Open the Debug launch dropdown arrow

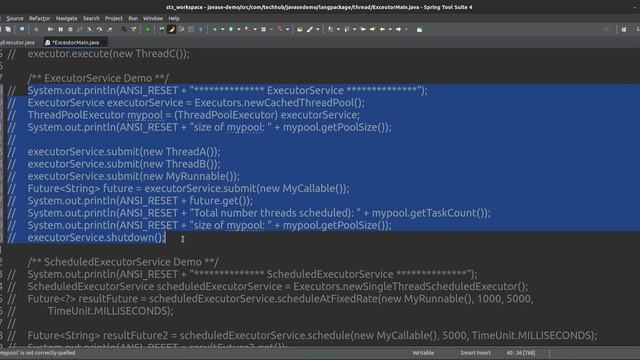[x=222, y=29]
